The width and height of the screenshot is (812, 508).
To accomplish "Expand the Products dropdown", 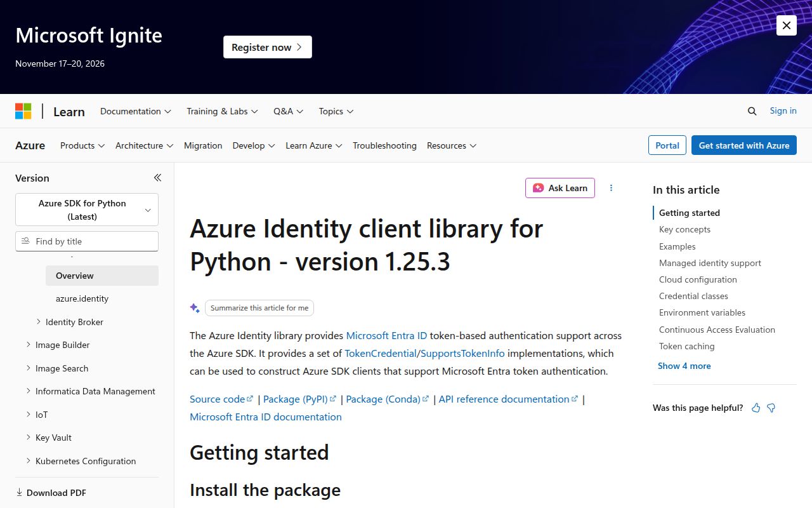I will tap(82, 145).
